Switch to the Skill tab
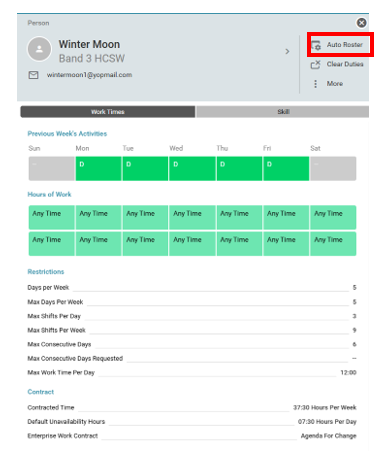This screenshot has width=378, height=457. pyautogui.click(x=283, y=112)
